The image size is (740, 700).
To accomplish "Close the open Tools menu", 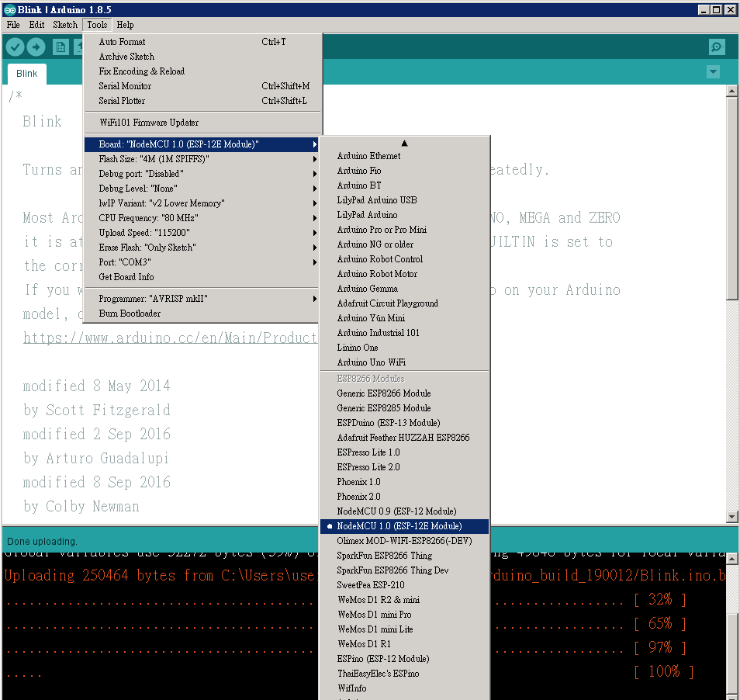I will coord(97,25).
